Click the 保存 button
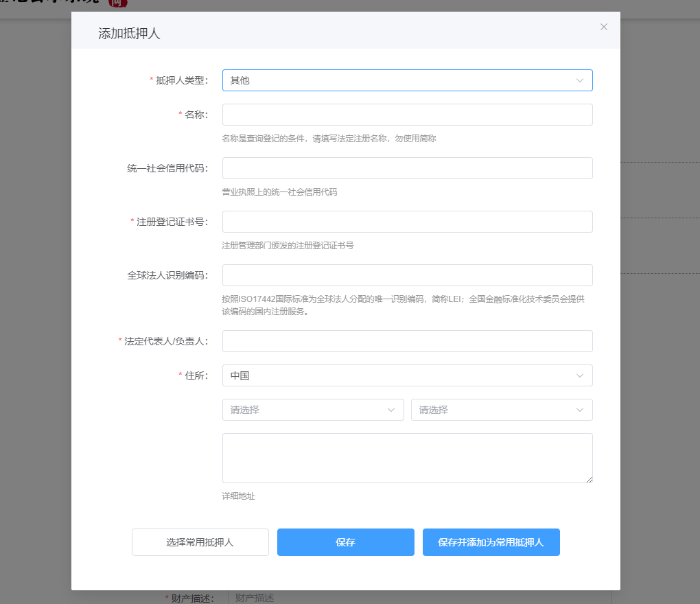 coord(345,542)
